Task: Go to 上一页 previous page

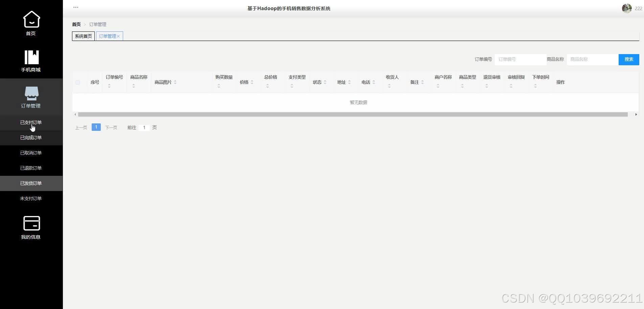Action: [x=81, y=127]
